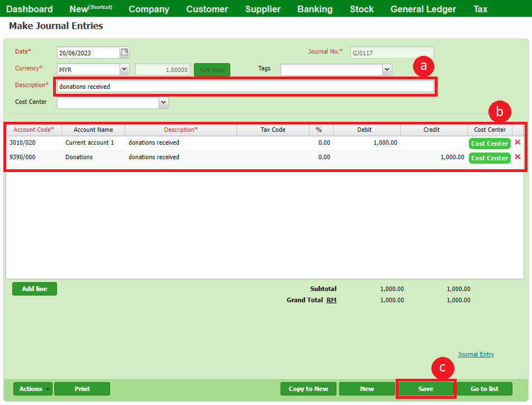Save the journal entry
532x405 pixels.
(x=426, y=389)
